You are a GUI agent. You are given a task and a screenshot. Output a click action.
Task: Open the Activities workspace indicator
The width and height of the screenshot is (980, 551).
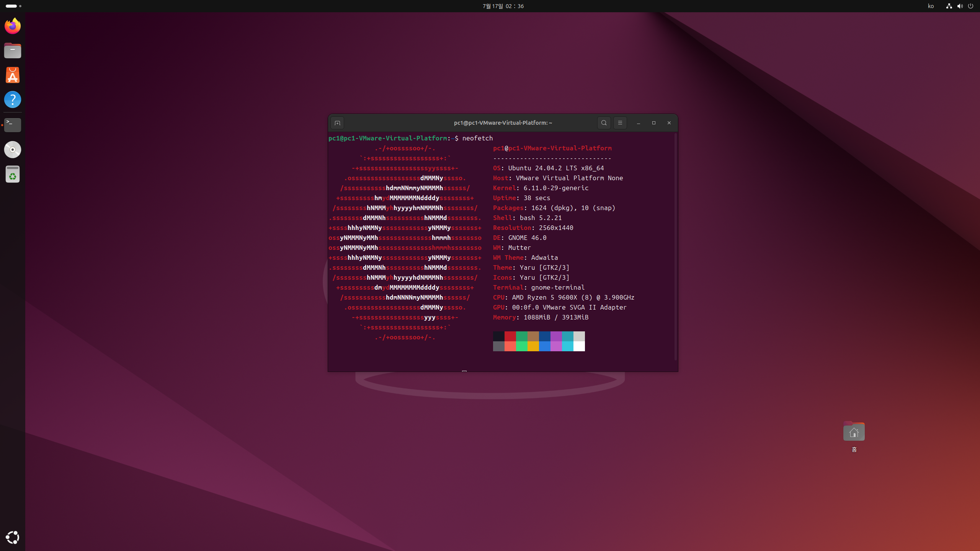[x=13, y=6]
